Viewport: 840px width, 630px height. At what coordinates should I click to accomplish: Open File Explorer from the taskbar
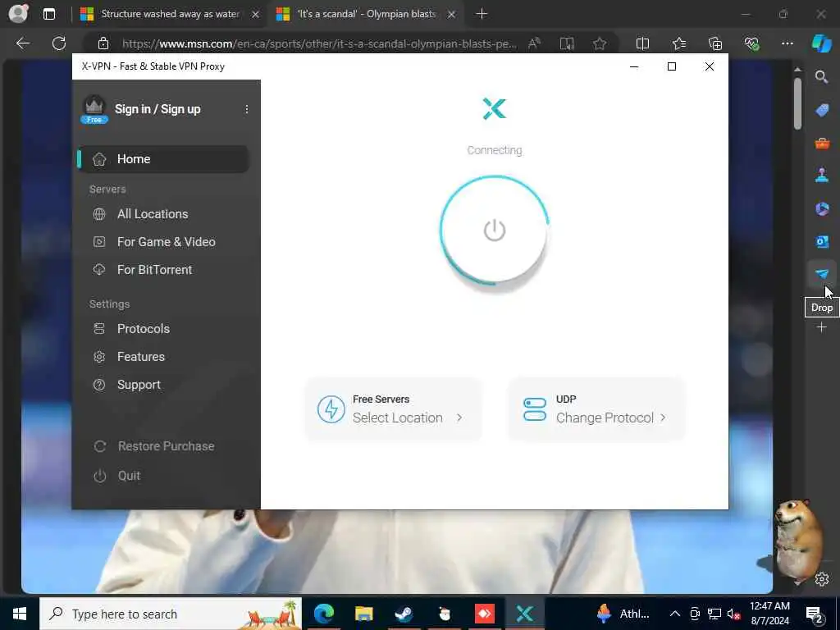click(363, 614)
